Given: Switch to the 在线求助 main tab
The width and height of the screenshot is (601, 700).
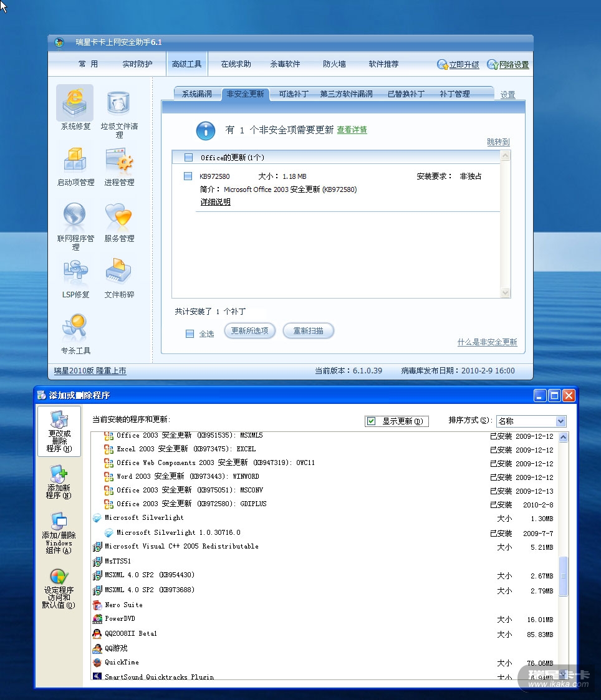Looking at the screenshot, I should [236, 64].
